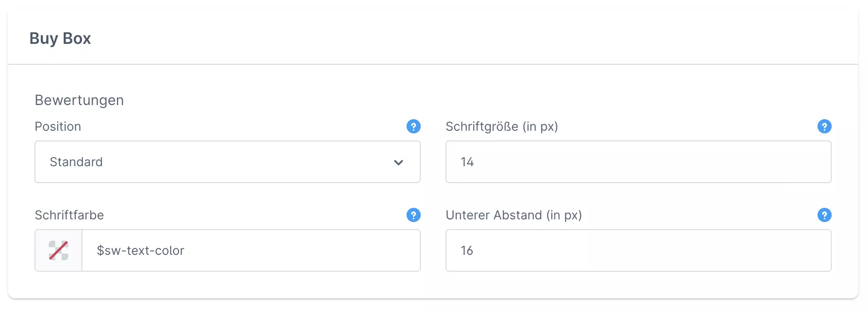Click the Buy Box card title

pos(60,39)
